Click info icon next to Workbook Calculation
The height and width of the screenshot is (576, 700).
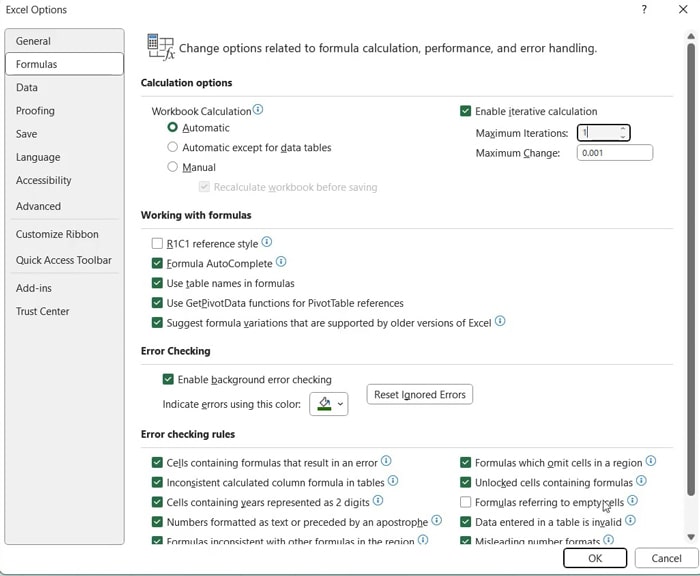coord(258,110)
